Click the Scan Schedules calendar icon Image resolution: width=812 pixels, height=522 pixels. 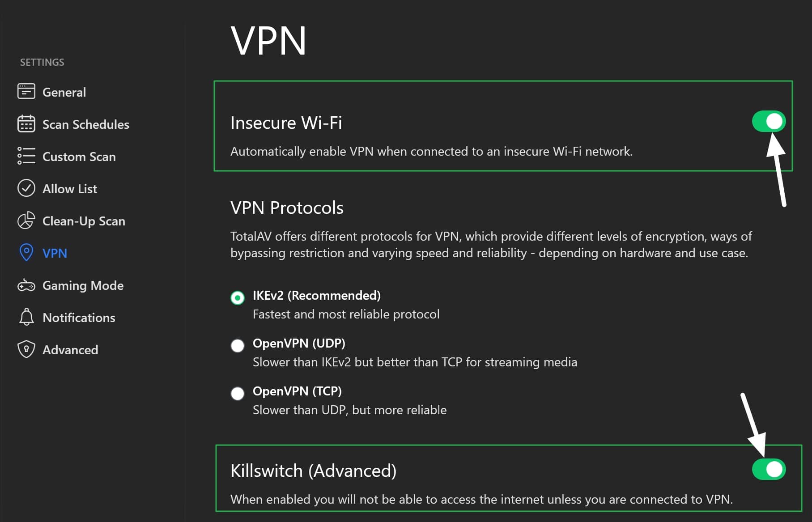point(26,123)
